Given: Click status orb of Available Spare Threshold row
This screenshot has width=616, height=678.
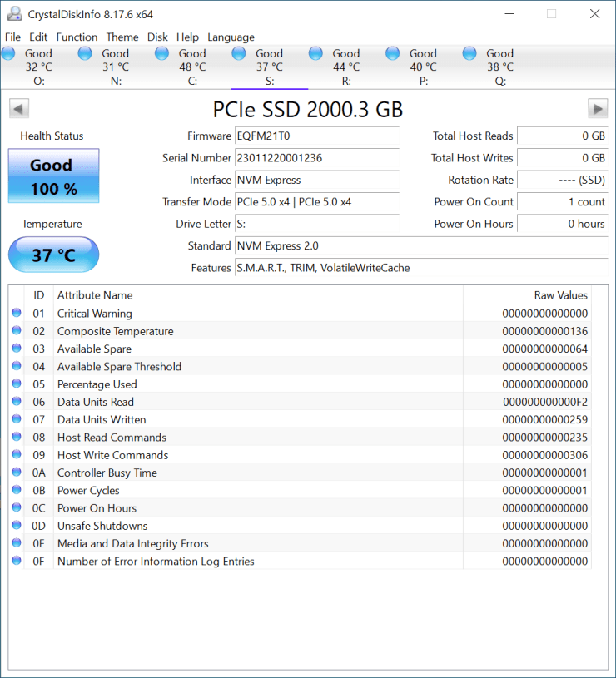Looking at the screenshot, I should coord(17,366).
